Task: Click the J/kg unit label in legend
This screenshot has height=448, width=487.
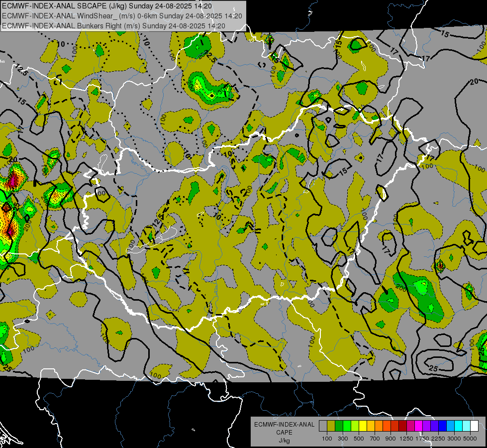Action: point(284,441)
